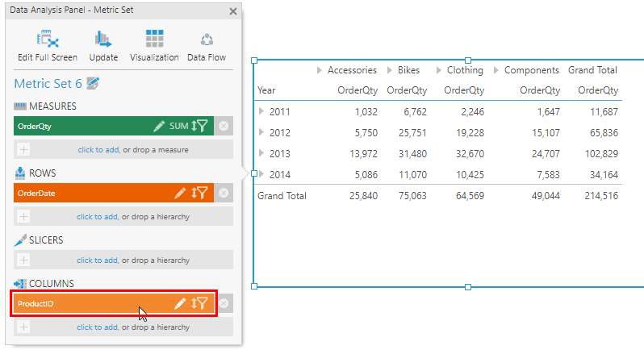The width and height of the screenshot is (644, 350).
Task: Close the Data Analysis Panel
Action: click(x=233, y=11)
